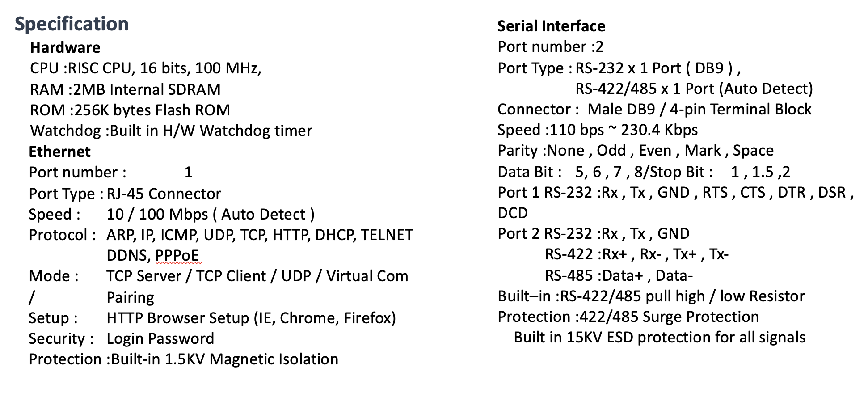868x414 pixels.
Task: Click the Login Password text
Action: click(x=160, y=338)
